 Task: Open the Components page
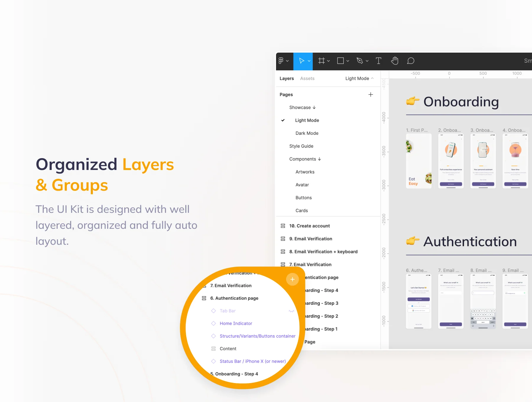(x=305, y=159)
